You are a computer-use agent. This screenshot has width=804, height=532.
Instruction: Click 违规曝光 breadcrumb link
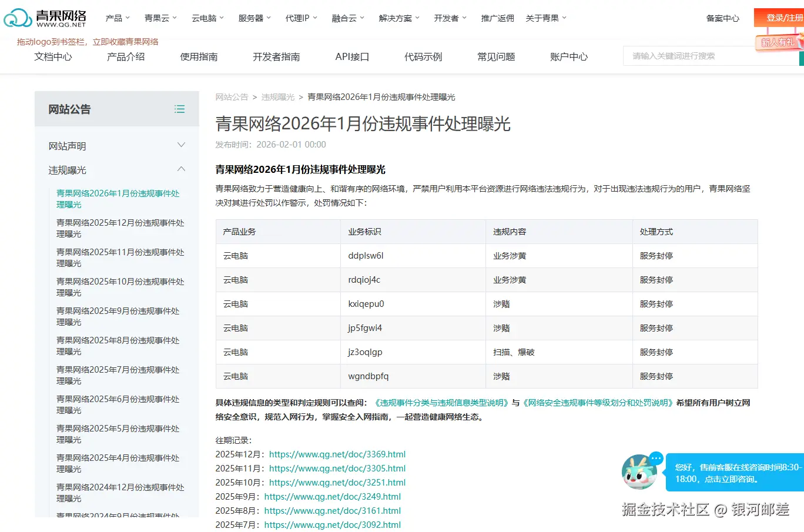pos(278,97)
